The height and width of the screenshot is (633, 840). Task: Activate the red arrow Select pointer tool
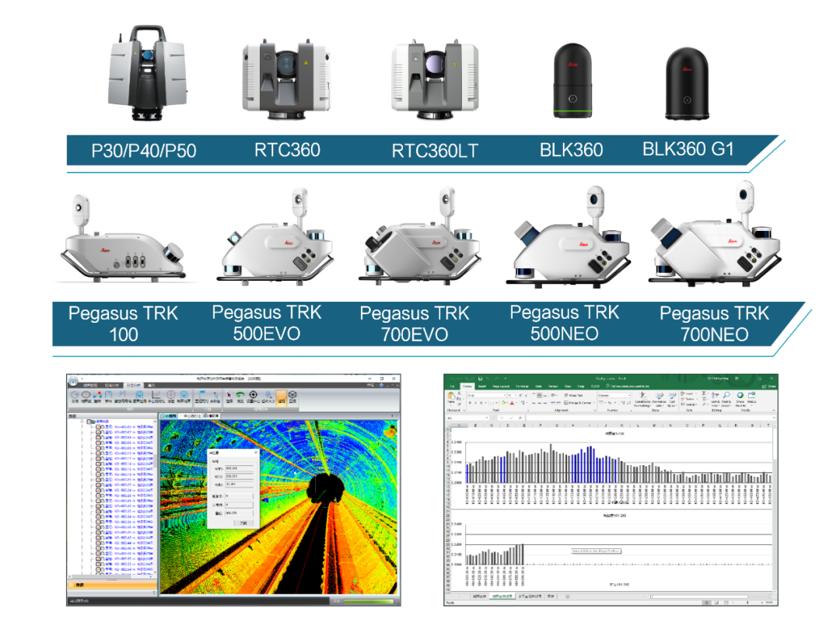tap(229, 395)
